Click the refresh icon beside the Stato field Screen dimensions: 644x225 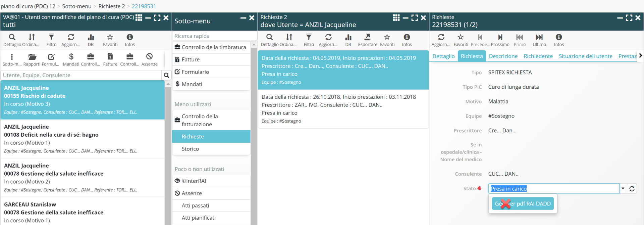pyautogui.click(x=632, y=189)
